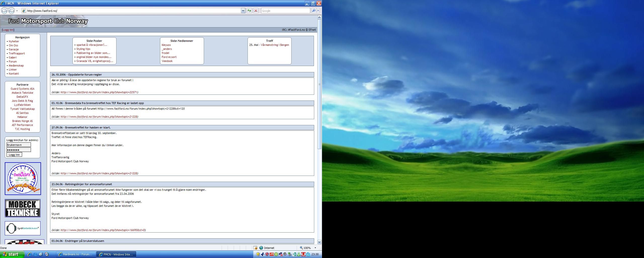The height and width of the screenshot is (258, 644).
Task: Click the lydfabrikken banner image
Action: tap(23, 228)
